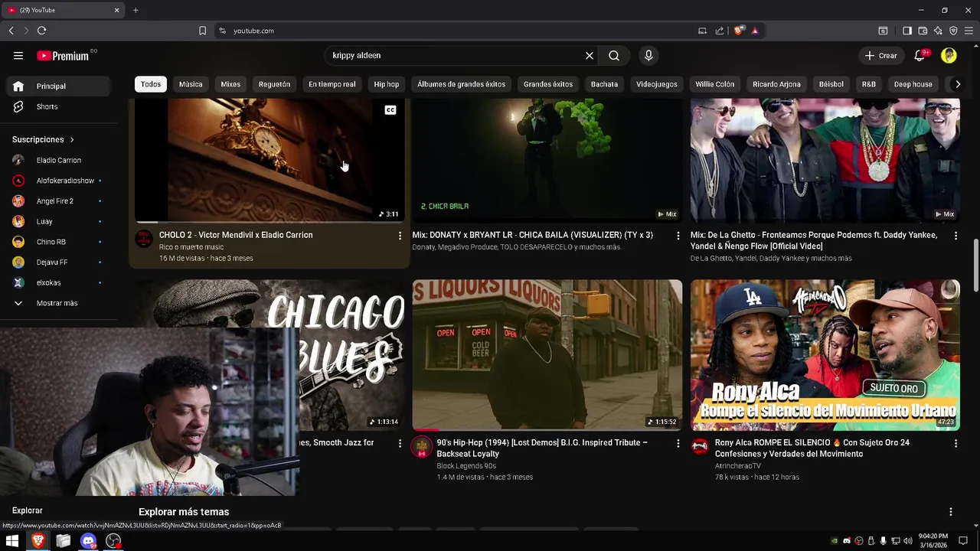Open options for Rony Alca video
980x551 pixels.
[955, 443]
